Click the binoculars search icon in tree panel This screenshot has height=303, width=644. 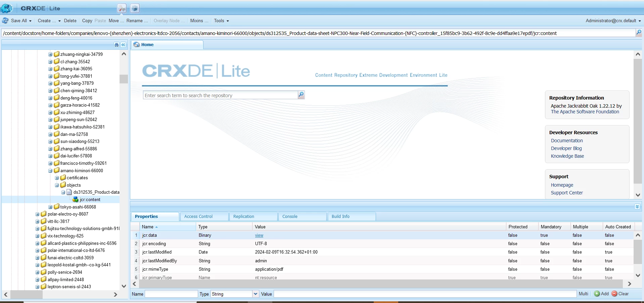[x=117, y=45]
